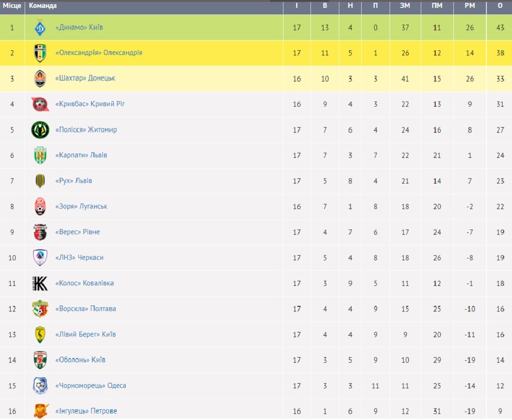Click the Команда column header
Image resolution: width=512 pixels, height=420 pixels.
tap(43, 6)
